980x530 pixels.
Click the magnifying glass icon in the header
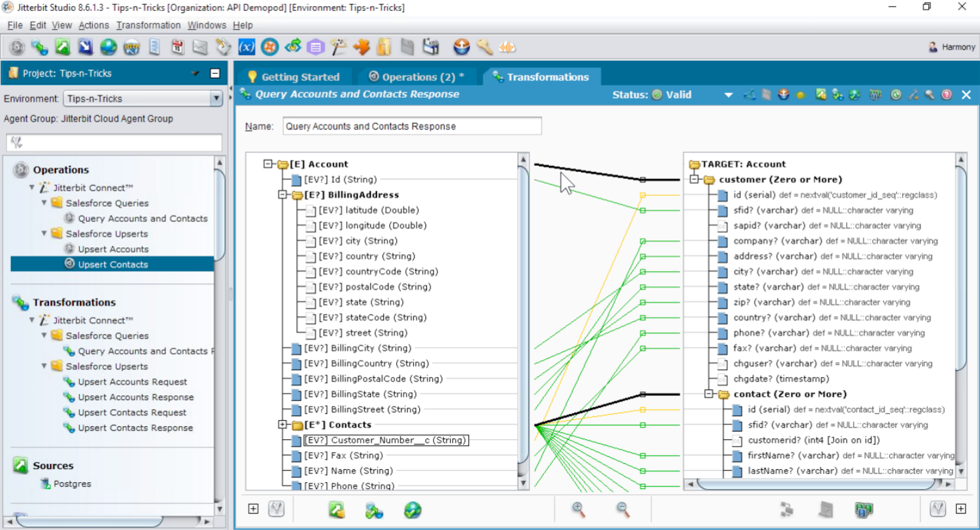click(929, 95)
